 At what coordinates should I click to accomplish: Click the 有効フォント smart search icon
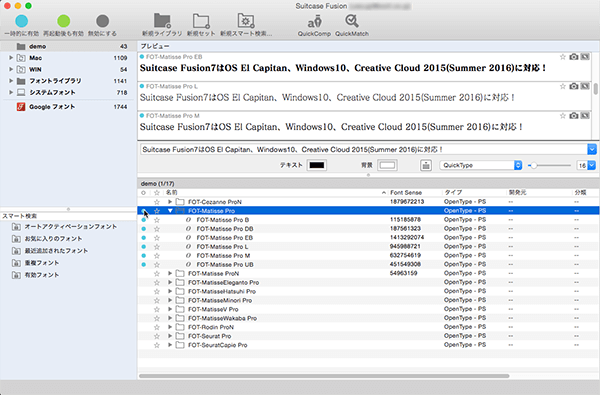tap(16, 275)
